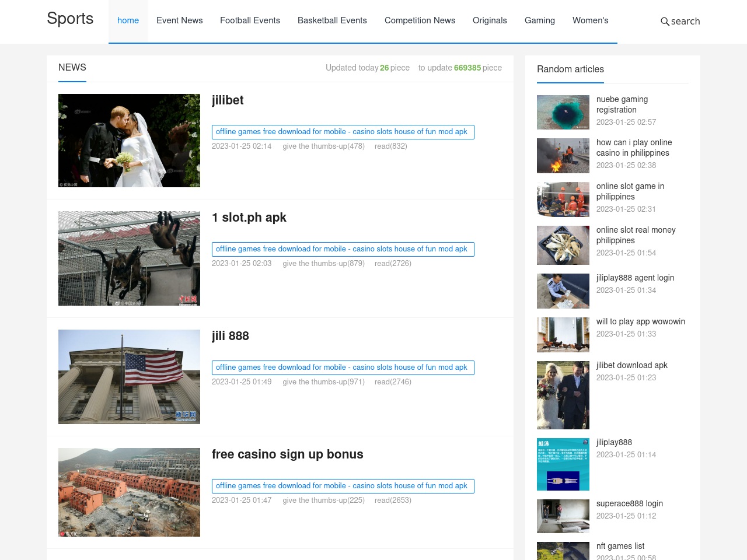Click the 2023-01-25 02:57 sidebar date
The image size is (747, 560).
coord(626,122)
